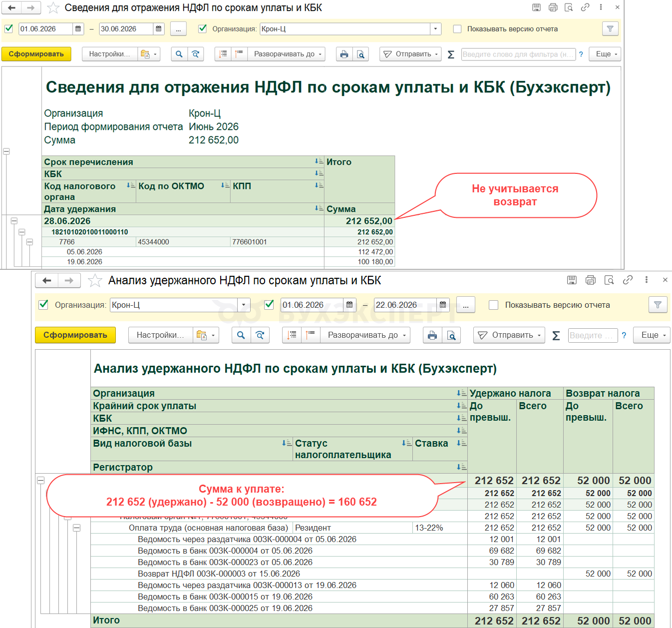Click start date field 01.06.2026 bottom report
This screenshot has height=628, width=672.
pyautogui.click(x=312, y=305)
